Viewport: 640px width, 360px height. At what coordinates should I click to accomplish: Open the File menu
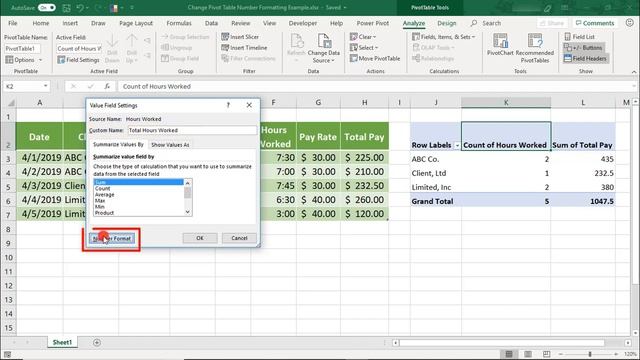click(13, 23)
